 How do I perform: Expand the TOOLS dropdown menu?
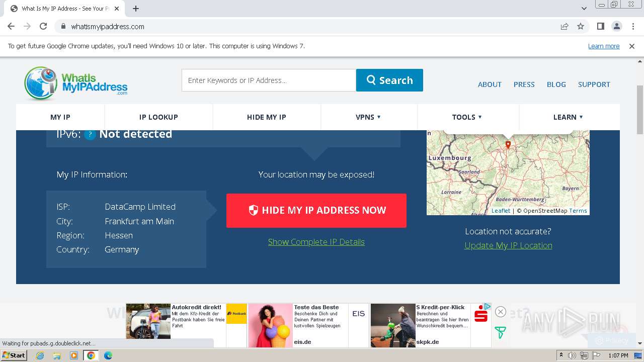click(467, 117)
